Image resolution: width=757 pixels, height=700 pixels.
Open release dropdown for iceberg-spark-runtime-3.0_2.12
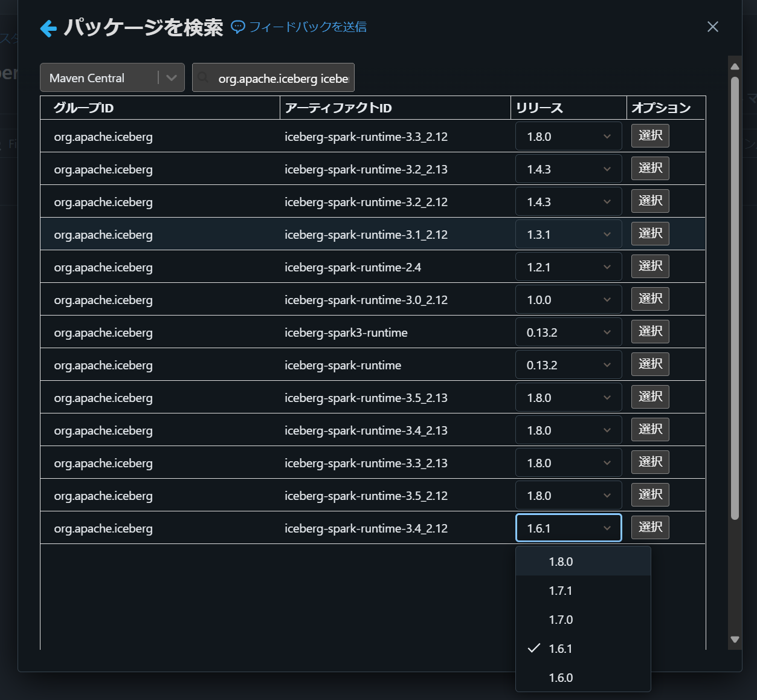[x=569, y=299]
